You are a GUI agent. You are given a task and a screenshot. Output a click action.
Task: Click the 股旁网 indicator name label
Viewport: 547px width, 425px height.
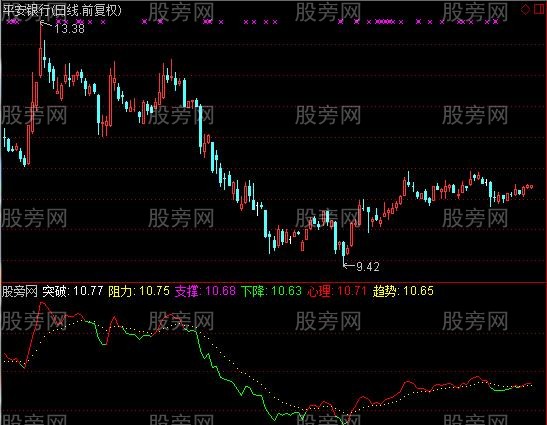20,291
